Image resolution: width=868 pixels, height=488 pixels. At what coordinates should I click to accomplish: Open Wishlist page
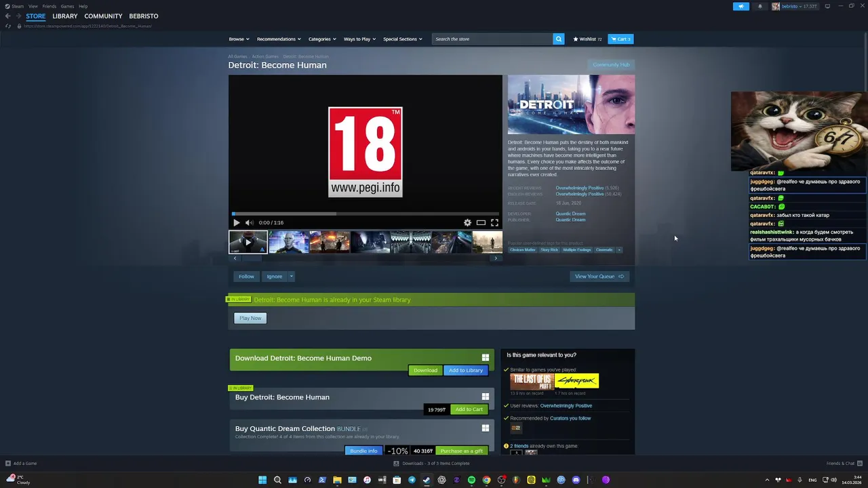(x=587, y=39)
